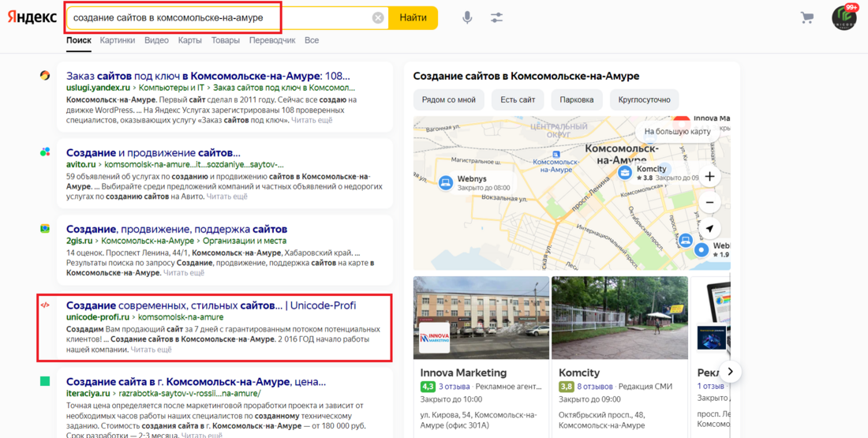The width and height of the screenshot is (868, 438).
Task: Open the Все services tab
Action: (x=312, y=40)
